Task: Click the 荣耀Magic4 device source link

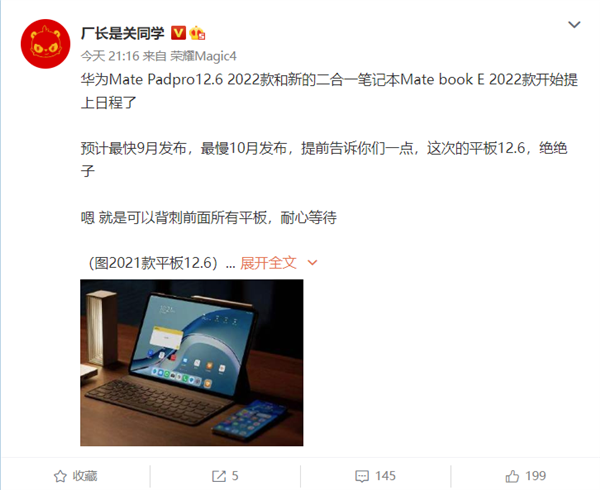Action: [203, 56]
